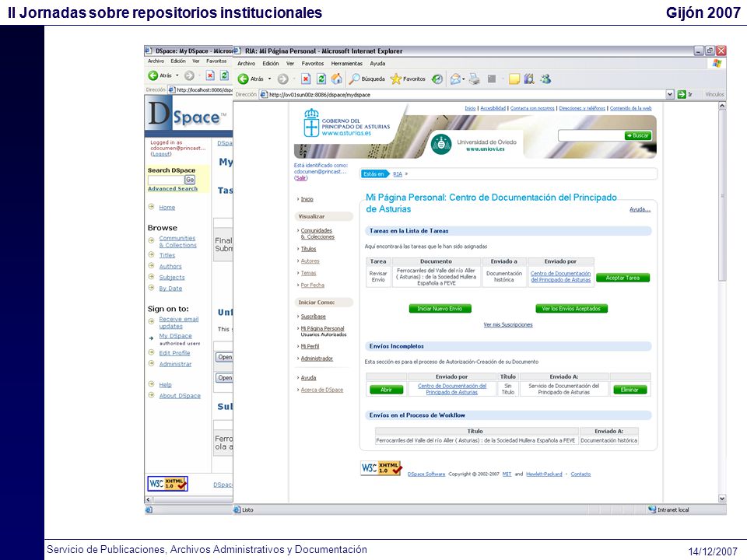
Task: Click the W3C XHTML badge in DSpace window
Action: [x=168, y=484]
